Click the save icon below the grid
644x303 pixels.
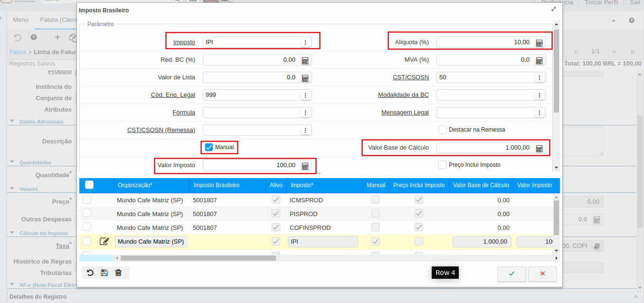104,273
